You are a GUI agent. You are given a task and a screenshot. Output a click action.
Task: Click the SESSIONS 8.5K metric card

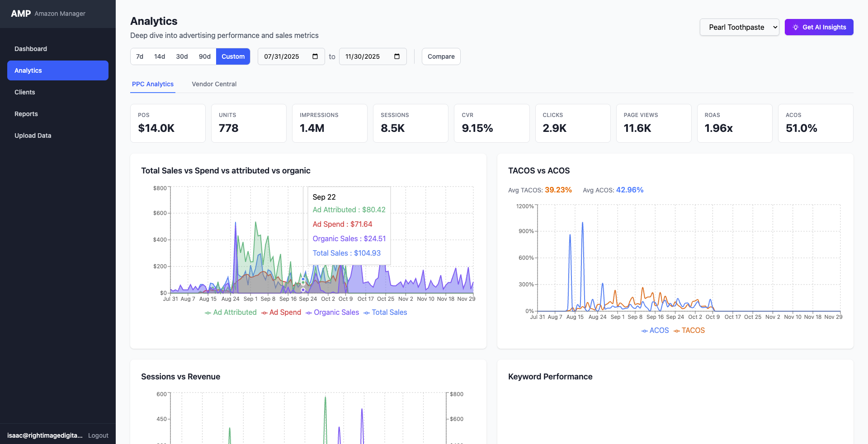[x=410, y=123]
